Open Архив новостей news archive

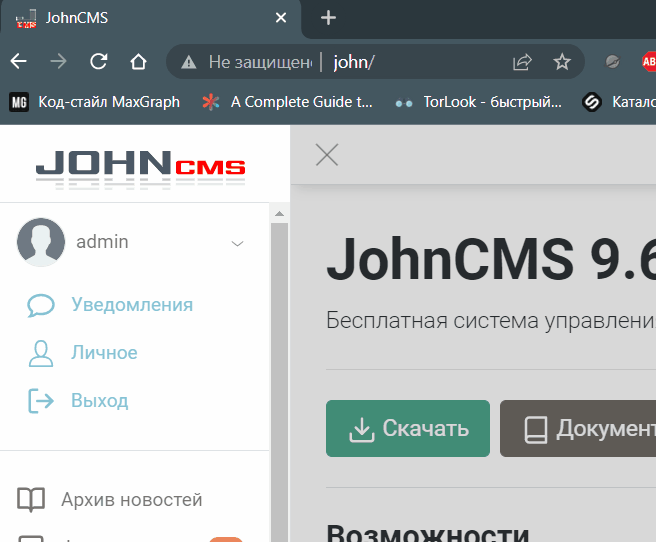tap(131, 499)
